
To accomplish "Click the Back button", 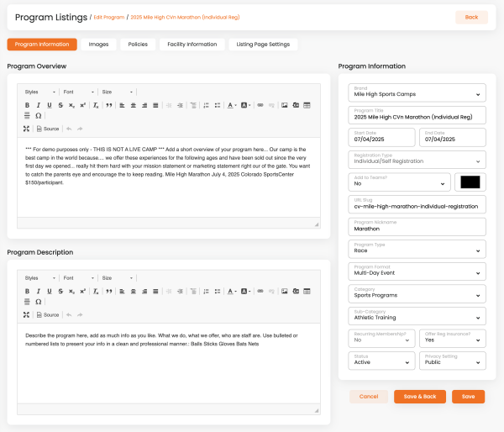I will pos(471,18).
